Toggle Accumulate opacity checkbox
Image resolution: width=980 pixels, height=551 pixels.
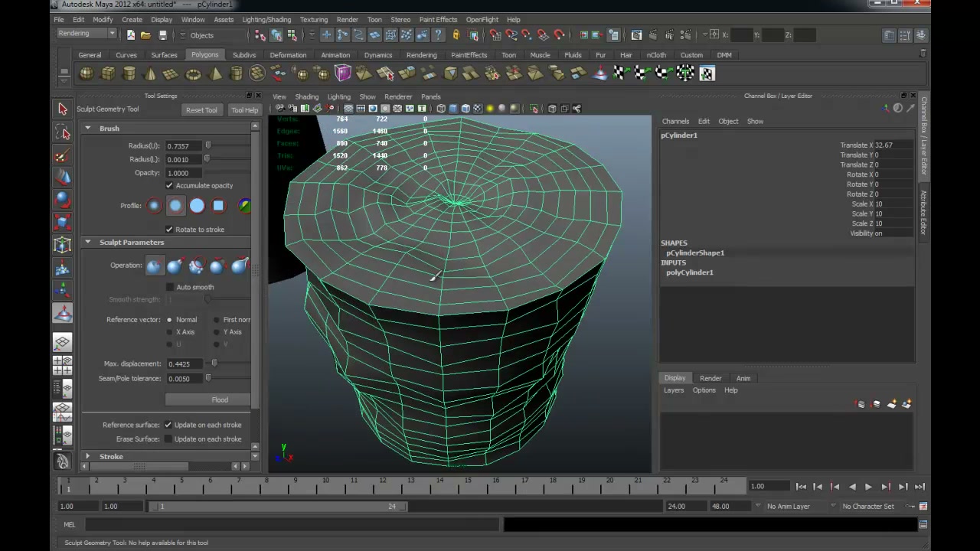[x=169, y=186]
